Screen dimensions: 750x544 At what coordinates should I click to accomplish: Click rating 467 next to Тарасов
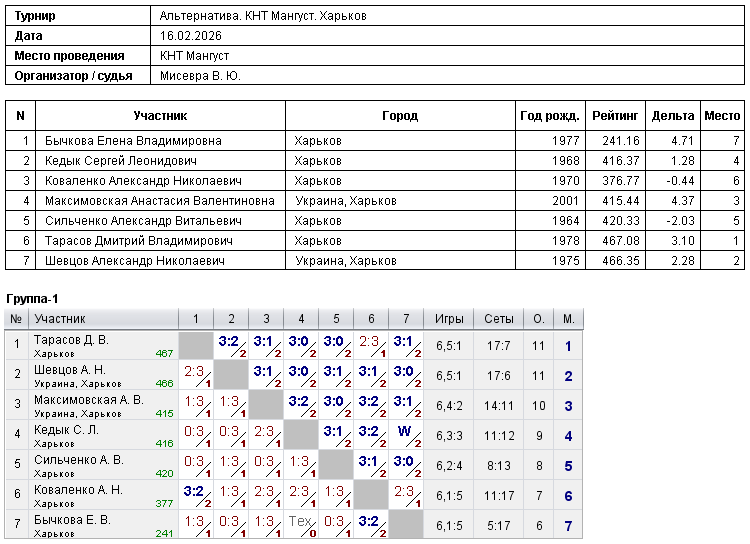tap(164, 354)
